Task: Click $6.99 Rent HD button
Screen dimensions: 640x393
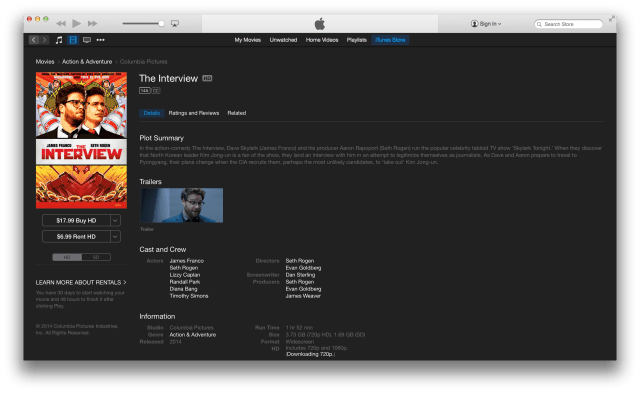Action: (76, 237)
